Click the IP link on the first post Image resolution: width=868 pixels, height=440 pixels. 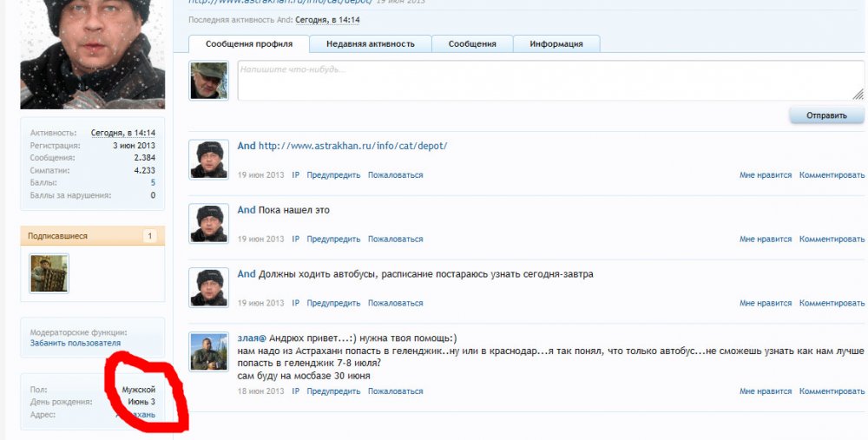pos(295,175)
